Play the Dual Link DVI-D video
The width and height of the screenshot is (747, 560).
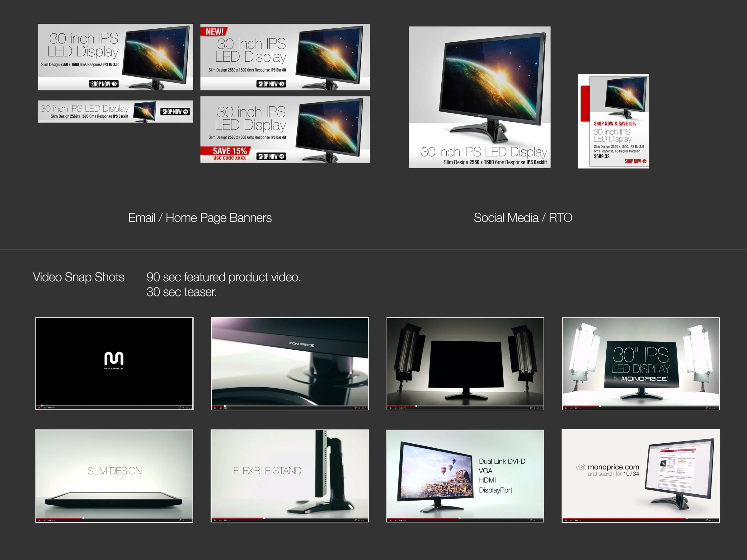click(390, 520)
